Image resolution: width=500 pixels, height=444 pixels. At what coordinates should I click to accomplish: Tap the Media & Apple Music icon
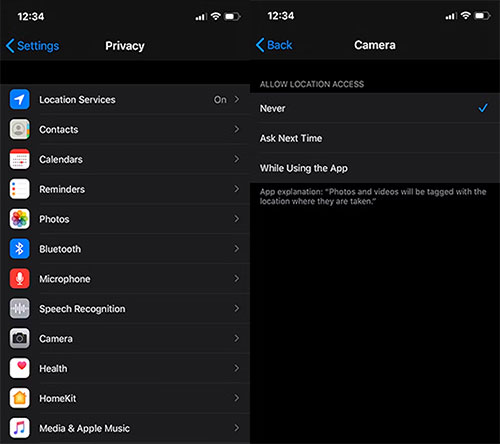(20, 428)
